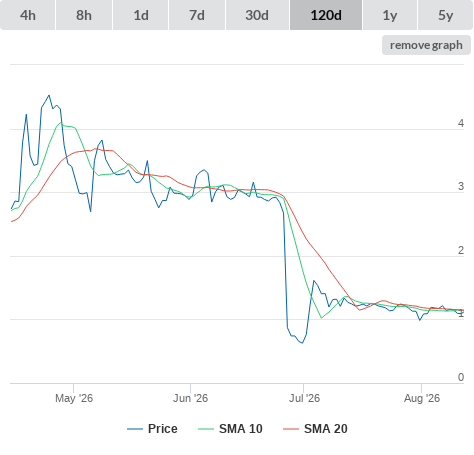The height and width of the screenshot is (455, 474).
Task: Switch chart to 1y range
Action: point(390,15)
